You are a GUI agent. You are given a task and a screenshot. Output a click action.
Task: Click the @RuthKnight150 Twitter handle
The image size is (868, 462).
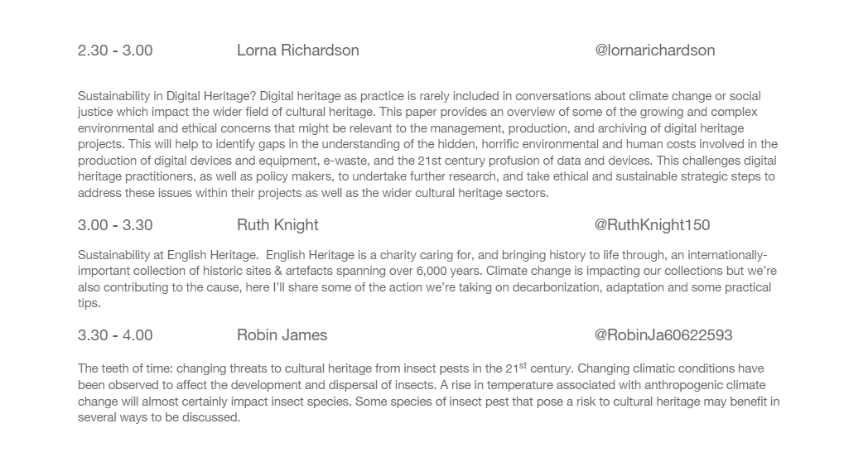(652, 224)
